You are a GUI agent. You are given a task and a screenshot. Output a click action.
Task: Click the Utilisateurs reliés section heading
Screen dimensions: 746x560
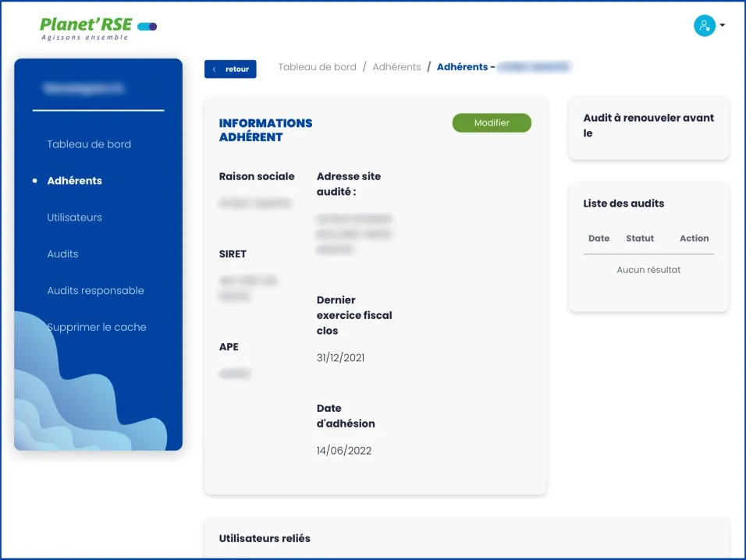[265, 538]
